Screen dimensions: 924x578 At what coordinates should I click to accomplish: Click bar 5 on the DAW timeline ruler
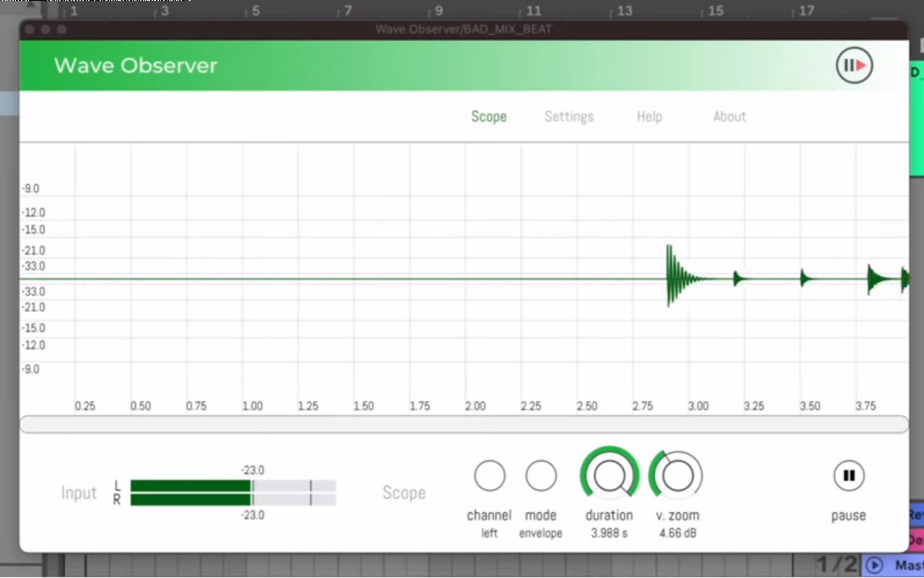(256, 11)
